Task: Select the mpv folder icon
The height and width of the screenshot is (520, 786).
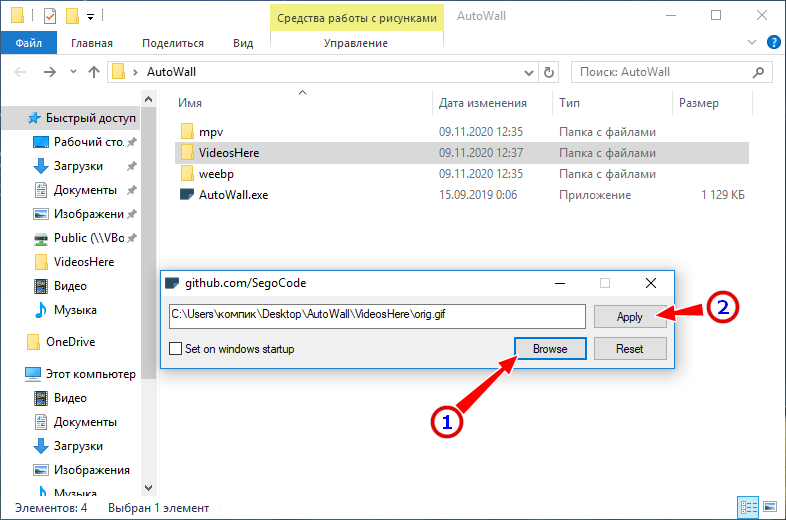Action: tap(187, 132)
